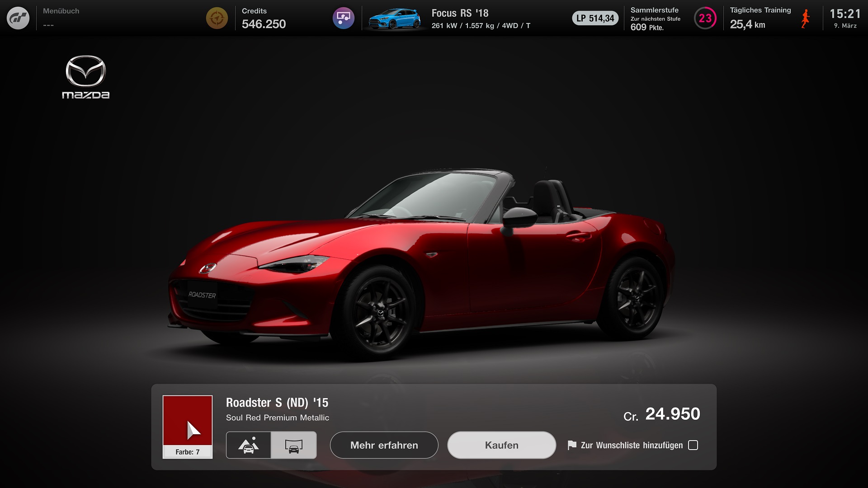Enable Zur Wunschliste hinzufügen checkbox
Screen dimensions: 868x488
(x=693, y=446)
